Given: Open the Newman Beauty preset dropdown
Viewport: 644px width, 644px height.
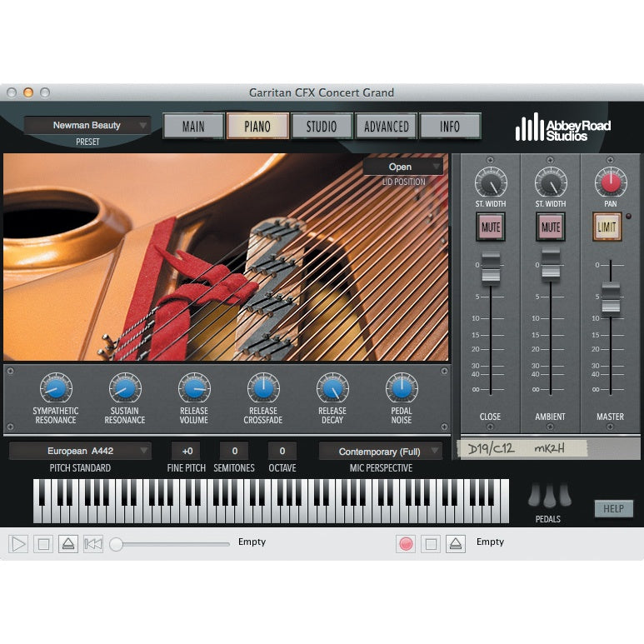Looking at the screenshot, I should click(87, 125).
